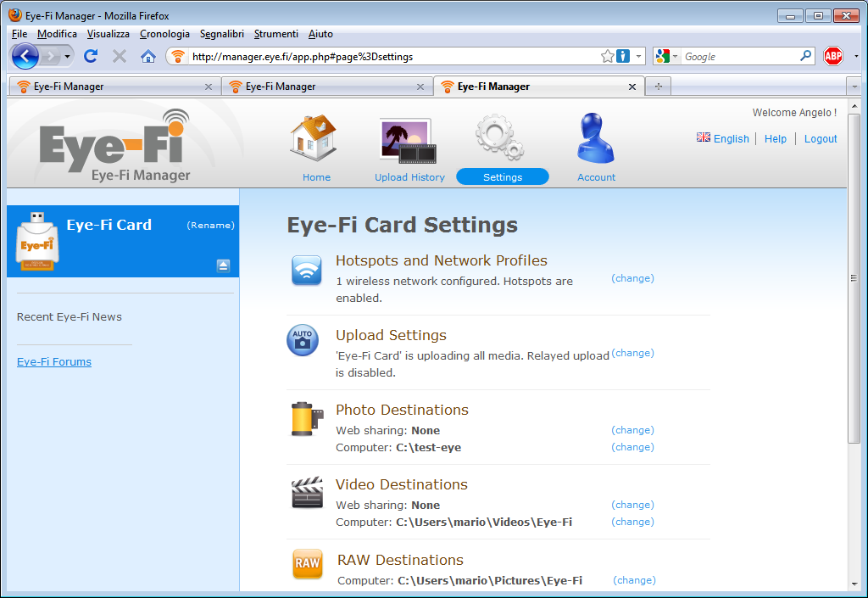Click the scrollbar down arrow

click(854, 584)
